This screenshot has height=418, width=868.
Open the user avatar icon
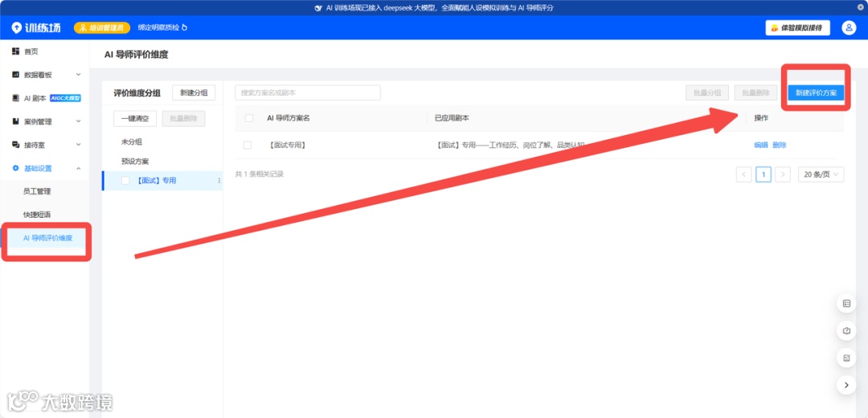pyautogui.click(x=848, y=27)
